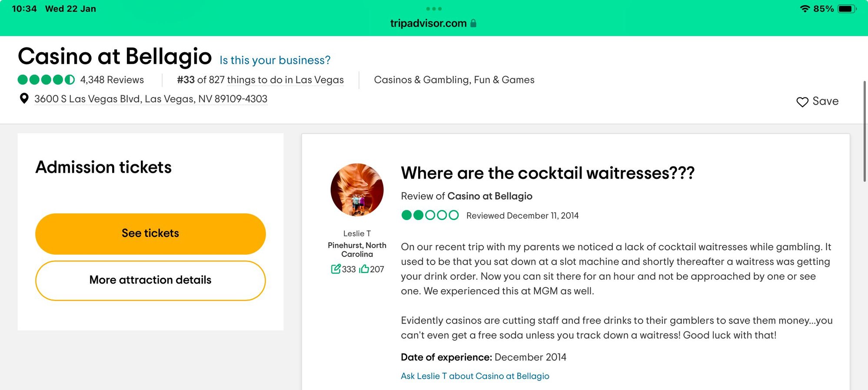Screen dimensions: 868x390
Task: Open More attraction details
Action: point(150,280)
